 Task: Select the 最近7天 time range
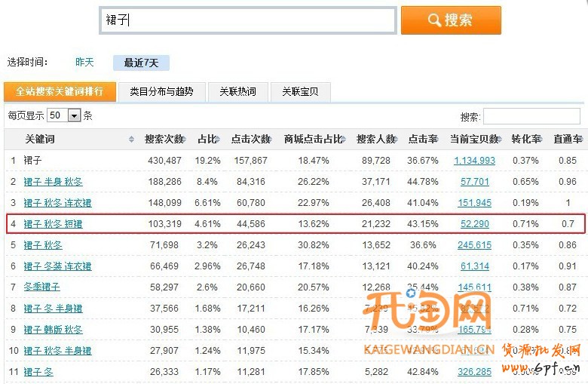[141, 63]
